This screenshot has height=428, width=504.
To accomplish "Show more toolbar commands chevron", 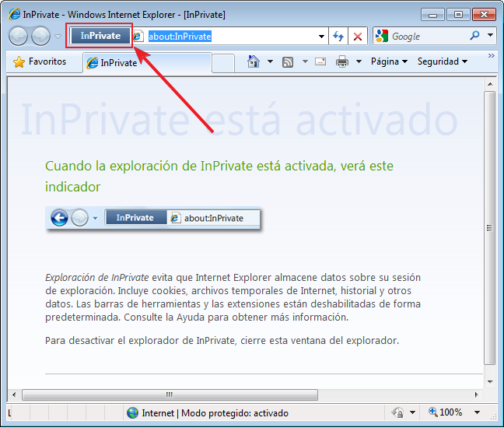I will 491,56.
